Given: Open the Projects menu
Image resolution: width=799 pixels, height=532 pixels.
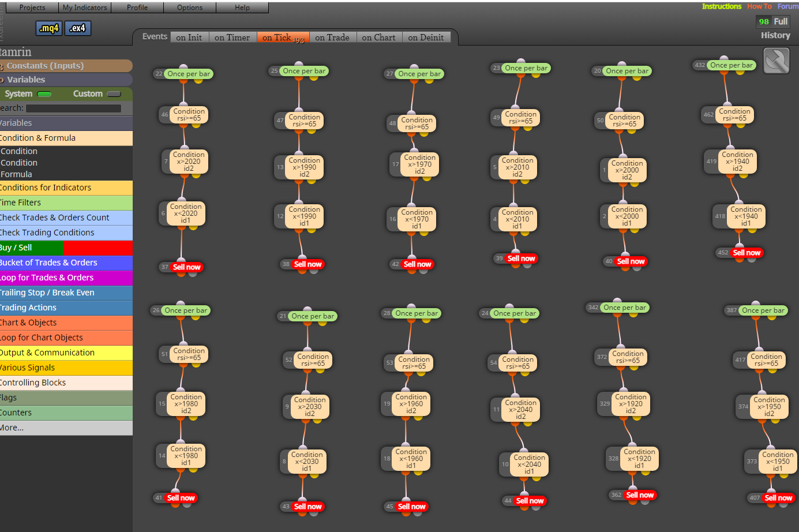Looking at the screenshot, I should pyautogui.click(x=32, y=8).
